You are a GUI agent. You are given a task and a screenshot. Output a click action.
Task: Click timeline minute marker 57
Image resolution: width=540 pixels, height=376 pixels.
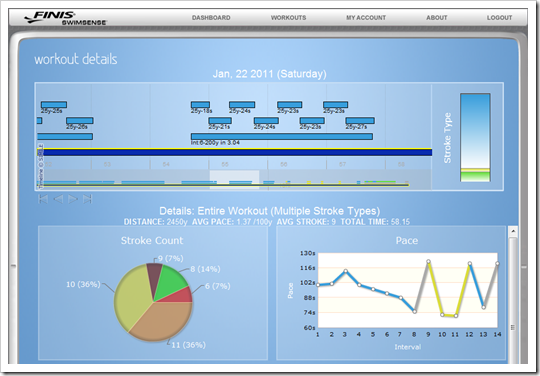pyautogui.click(x=342, y=164)
